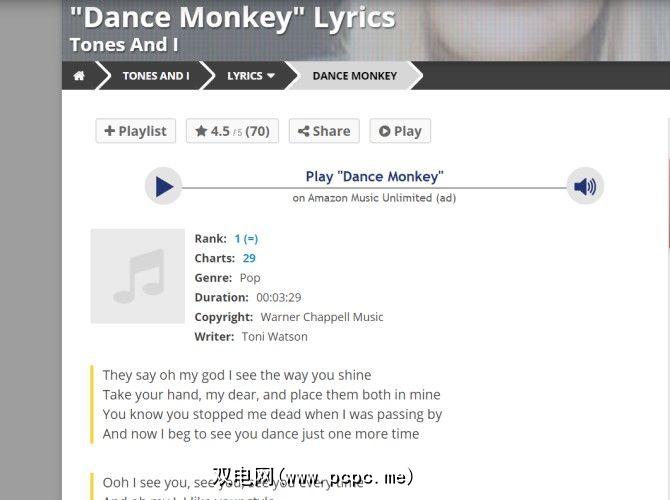Click the Play "Dance Monkey" title link

375,176
